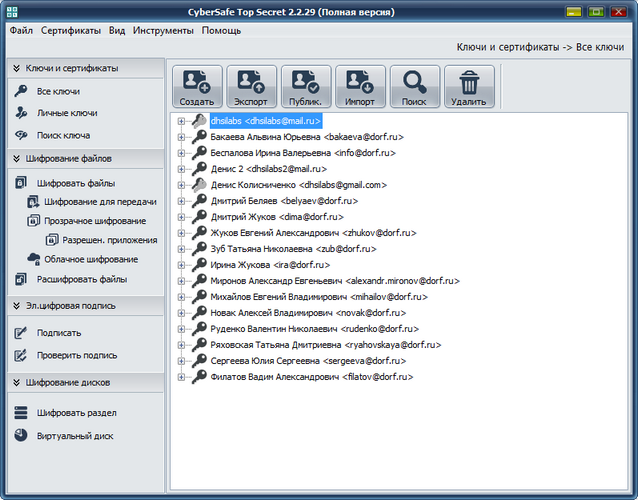Collapse the Шифрование дисков section

(16, 382)
